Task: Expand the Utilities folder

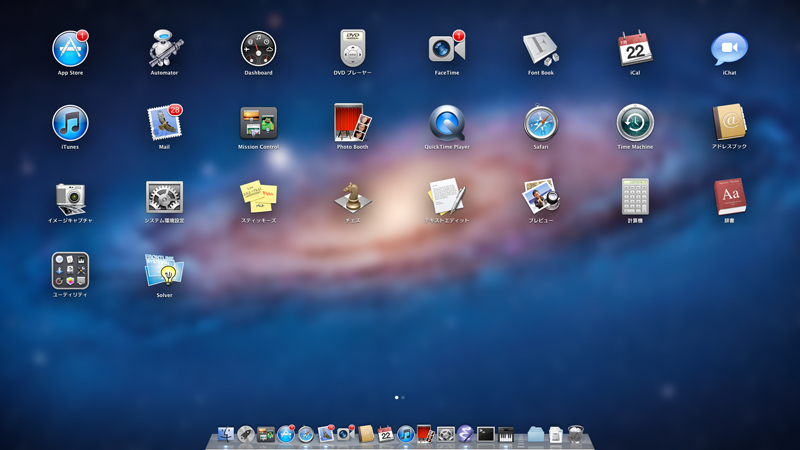Action: (70, 270)
